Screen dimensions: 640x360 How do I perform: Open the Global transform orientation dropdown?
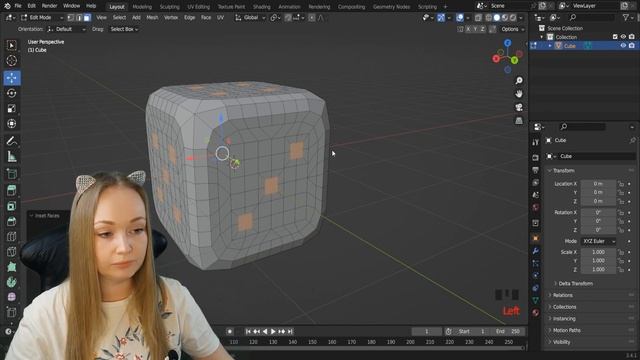coord(250,18)
